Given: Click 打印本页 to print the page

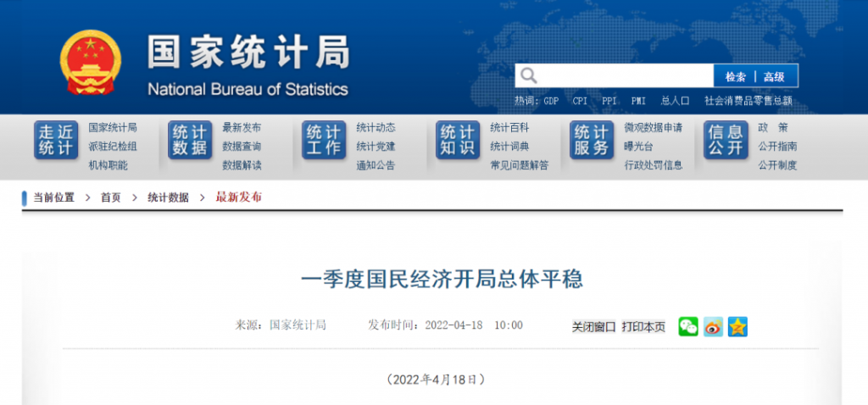Looking at the screenshot, I should pos(643,326).
